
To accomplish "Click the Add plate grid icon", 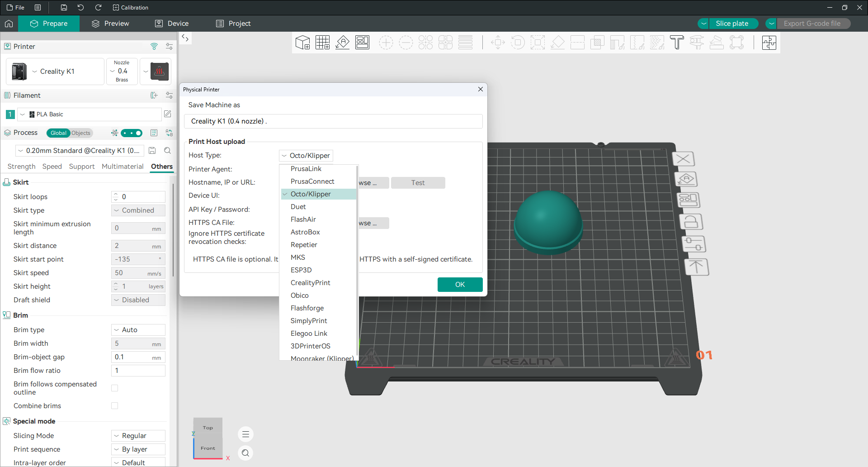I will (x=323, y=43).
